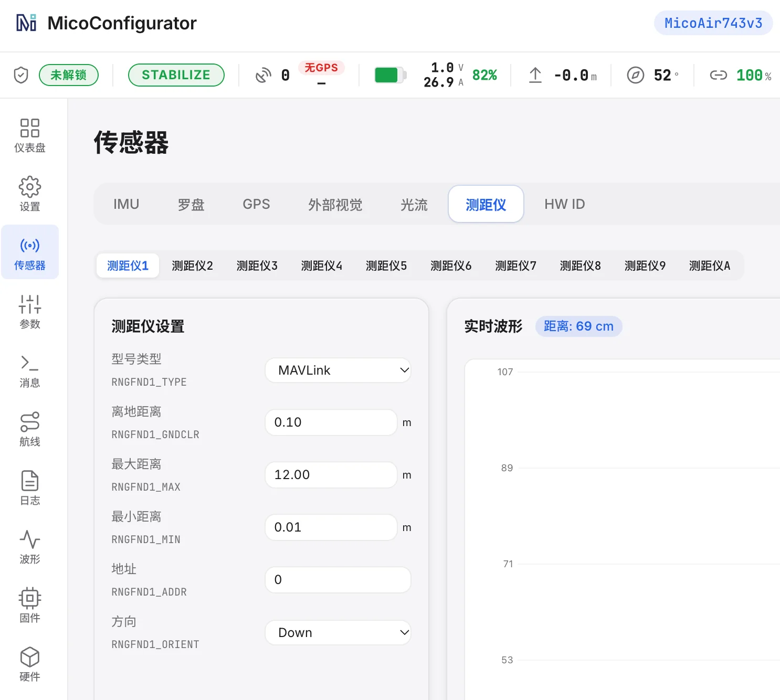Screen dimensions: 780x700
Task: Open the 参数 sliders icon in sidebar
Action: pyautogui.click(x=30, y=304)
